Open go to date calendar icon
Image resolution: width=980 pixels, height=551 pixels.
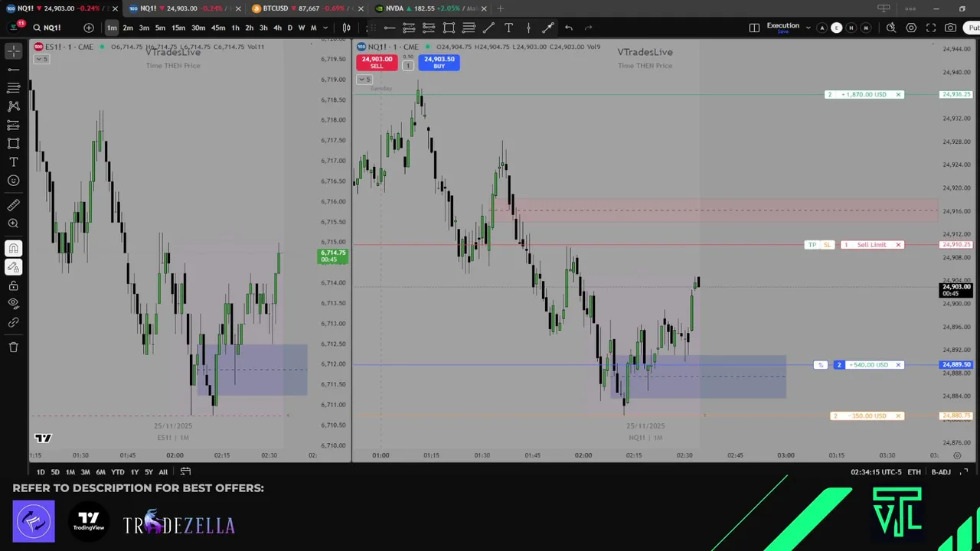click(185, 472)
